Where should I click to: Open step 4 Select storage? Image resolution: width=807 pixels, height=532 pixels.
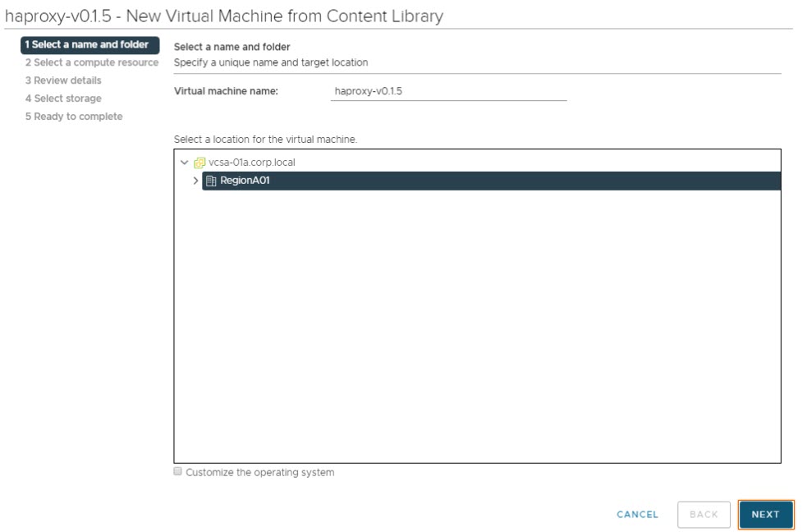tap(63, 99)
